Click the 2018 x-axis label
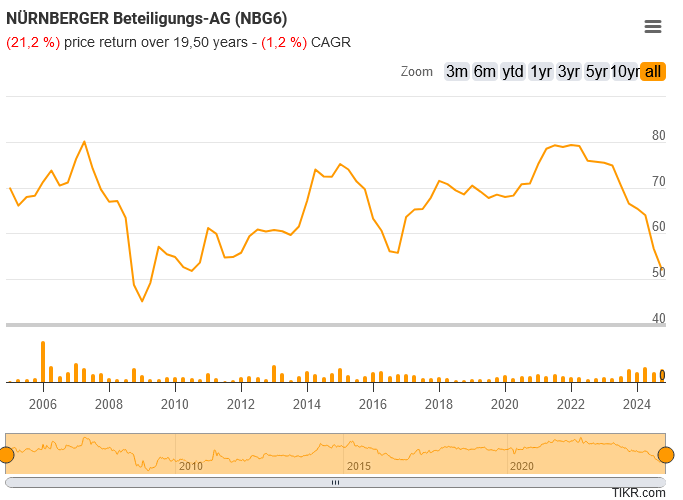 click(439, 404)
